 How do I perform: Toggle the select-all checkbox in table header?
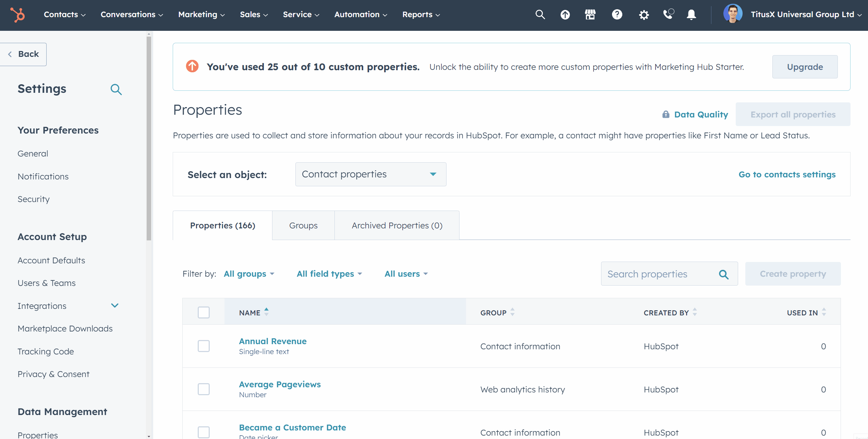click(x=204, y=312)
